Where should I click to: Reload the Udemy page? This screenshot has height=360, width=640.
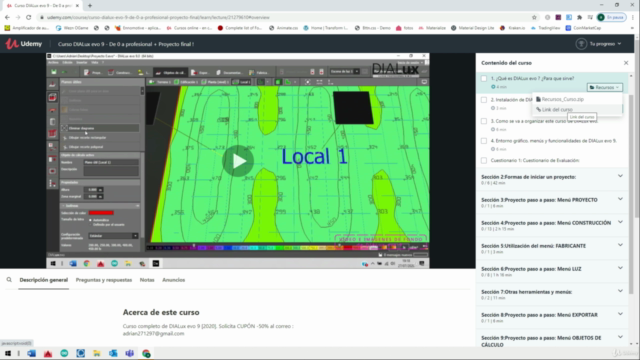pos(29,17)
